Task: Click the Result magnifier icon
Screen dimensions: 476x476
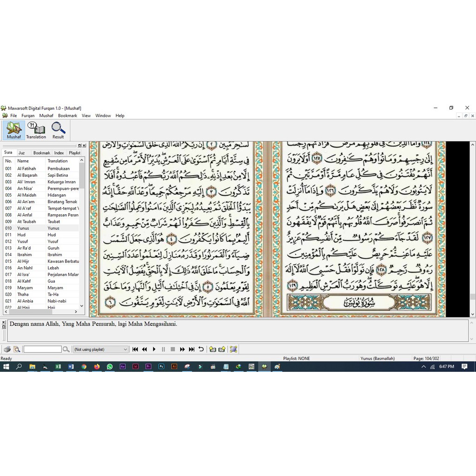Action: (x=58, y=130)
